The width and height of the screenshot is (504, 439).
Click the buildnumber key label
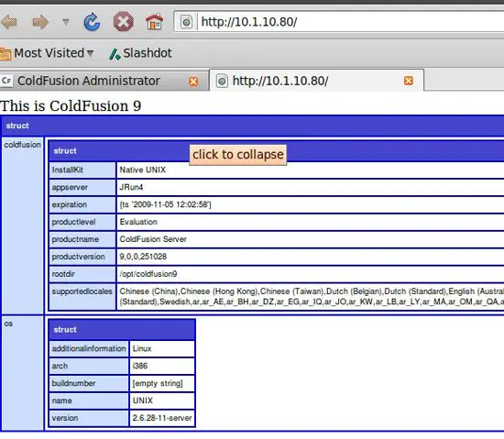point(73,383)
